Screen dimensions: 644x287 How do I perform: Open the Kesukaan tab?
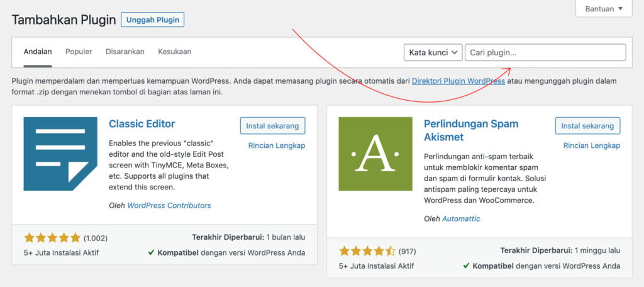pos(175,52)
